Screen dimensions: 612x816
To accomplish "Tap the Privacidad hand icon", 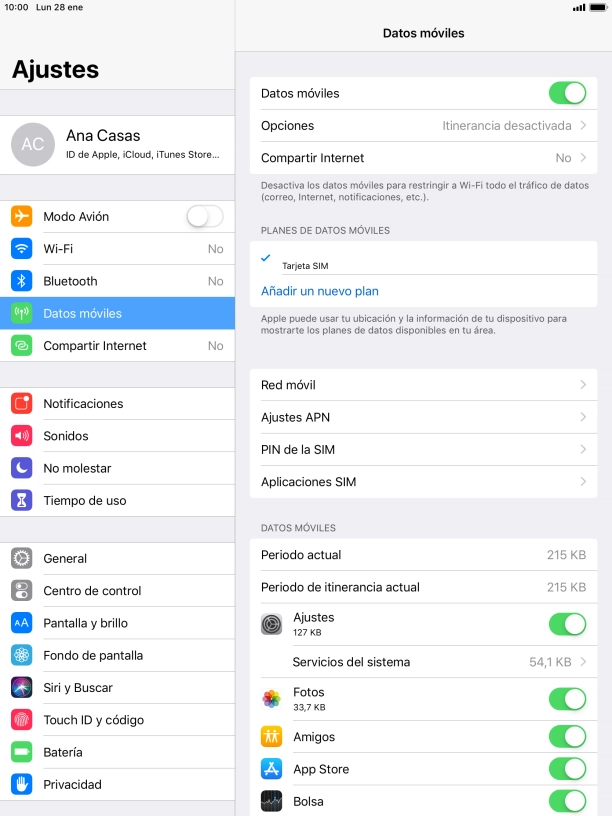I will click(21, 784).
